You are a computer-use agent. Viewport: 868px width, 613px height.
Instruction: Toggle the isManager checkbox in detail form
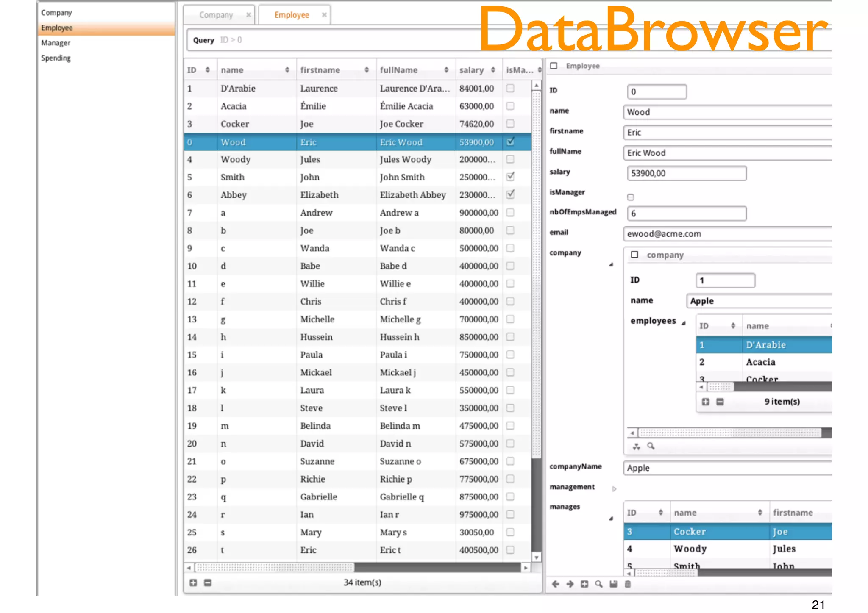(631, 197)
